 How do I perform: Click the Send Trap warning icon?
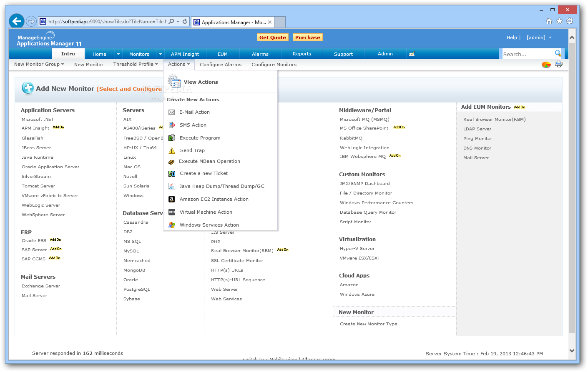pyautogui.click(x=171, y=150)
